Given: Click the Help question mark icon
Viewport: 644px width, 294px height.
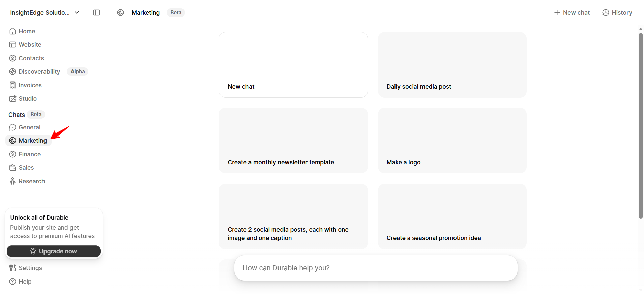Looking at the screenshot, I should click(12, 282).
